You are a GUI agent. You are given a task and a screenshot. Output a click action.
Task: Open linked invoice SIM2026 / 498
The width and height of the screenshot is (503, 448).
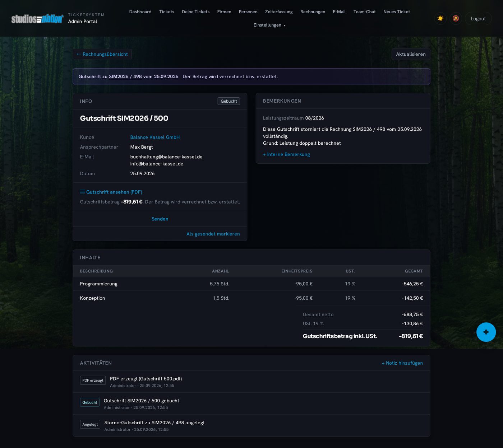point(125,76)
